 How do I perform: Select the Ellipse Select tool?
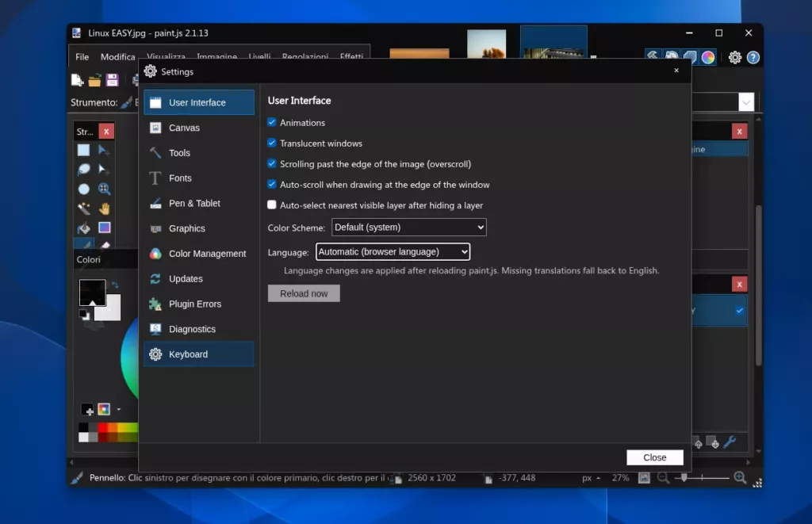click(x=83, y=189)
